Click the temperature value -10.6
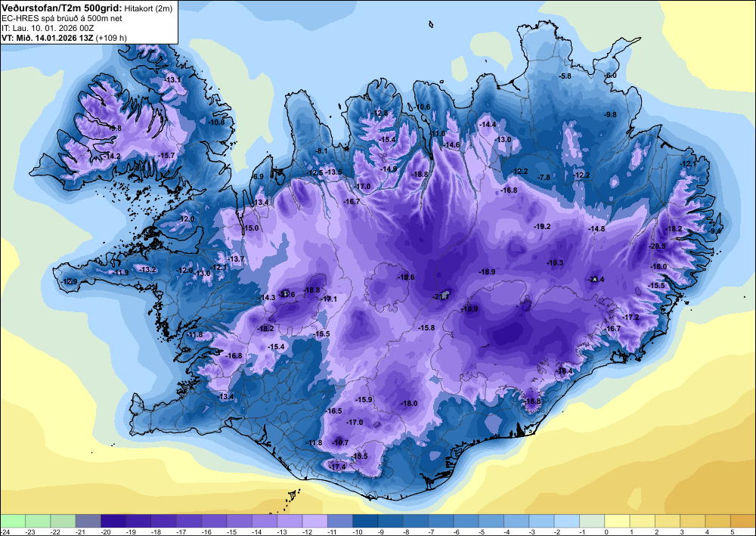Image resolution: width=756 pixels, height=536 pixels. pos(423,107)
